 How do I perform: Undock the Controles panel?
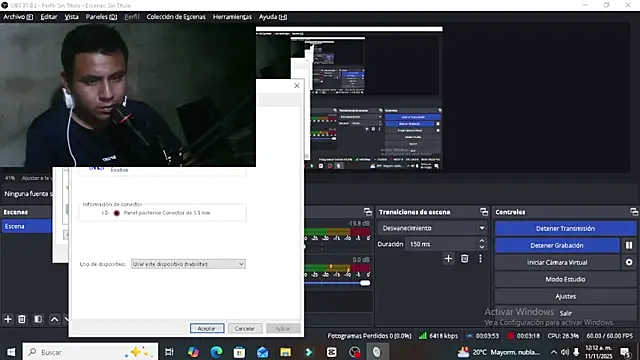tap(633, 212)
